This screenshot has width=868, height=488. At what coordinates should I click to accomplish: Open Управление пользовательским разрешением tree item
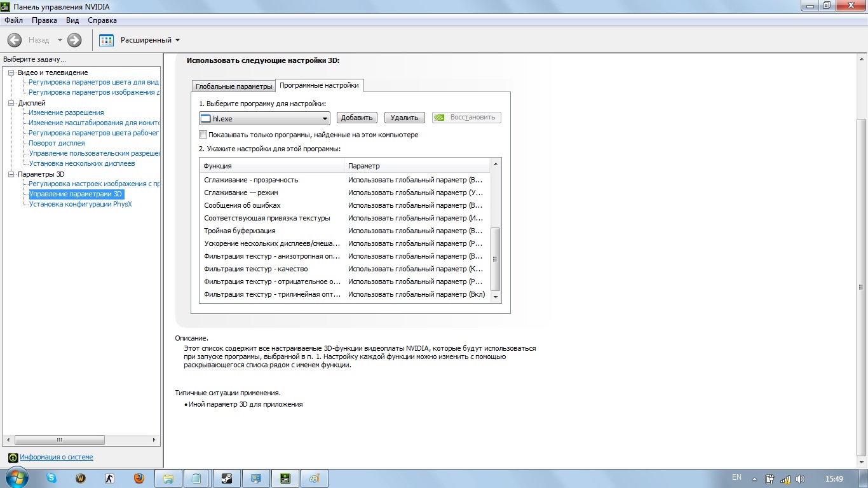[94, 154]
